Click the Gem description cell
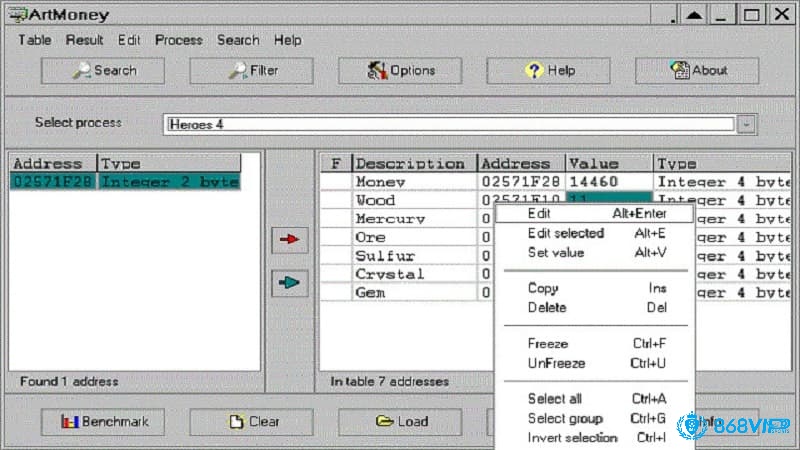Image resolution: width=800 pixels, height=450 pixels. coord(414,292)
